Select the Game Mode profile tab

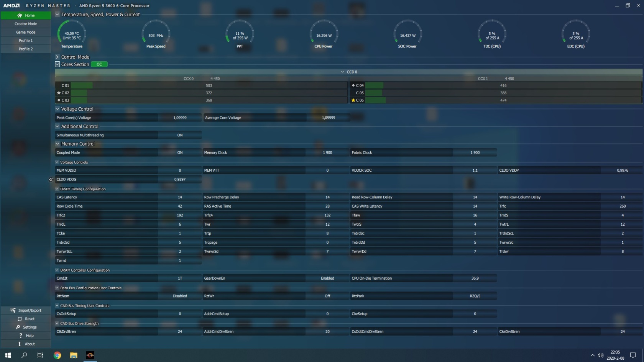pos(26,32)
